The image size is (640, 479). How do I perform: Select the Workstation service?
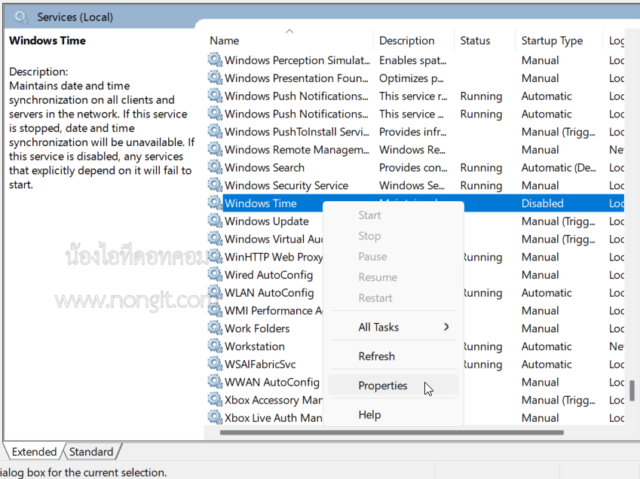(x=255, y=346)
